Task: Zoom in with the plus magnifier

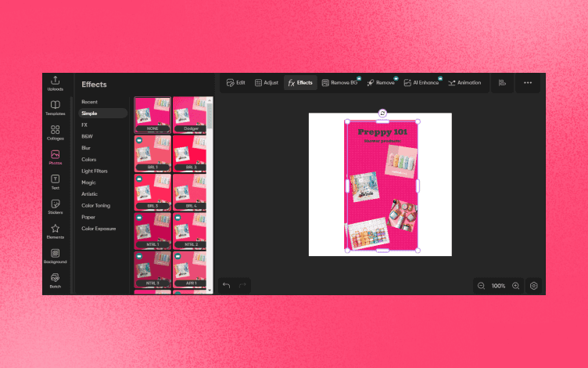Action: coord(515,286)
